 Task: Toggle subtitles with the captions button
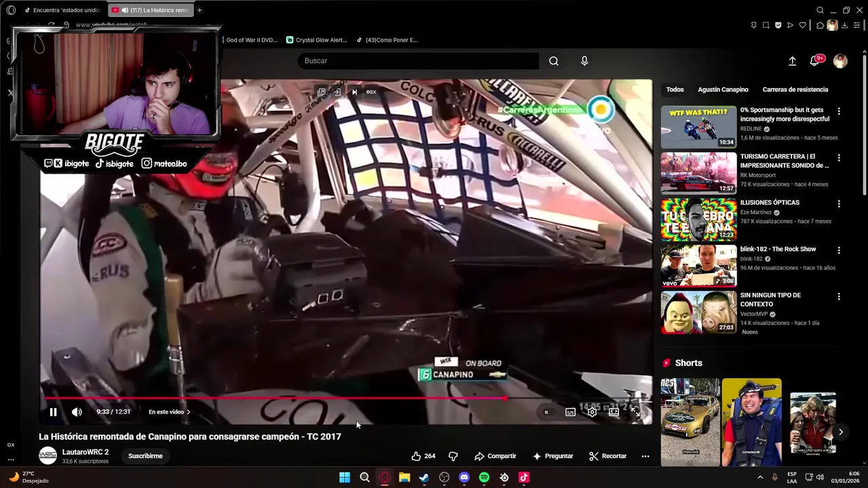[x=570, y=412]
